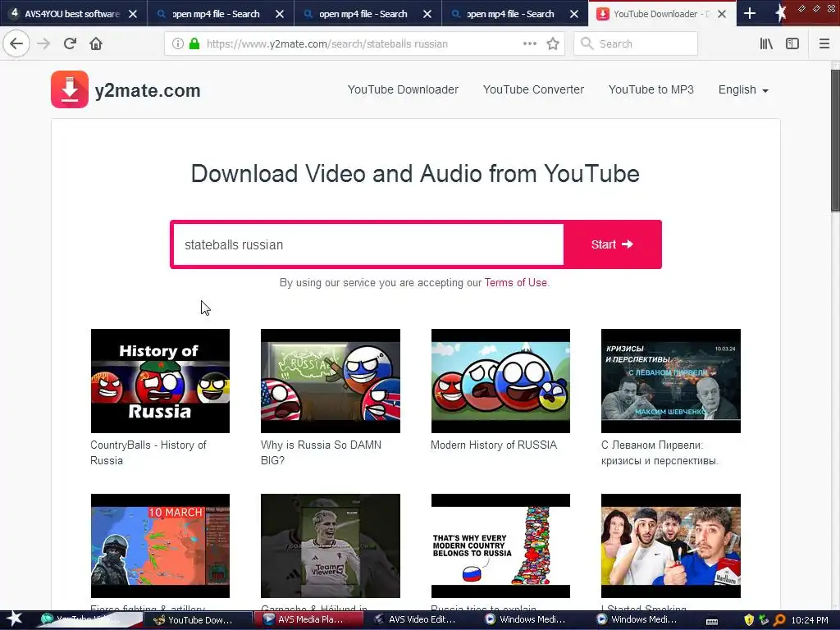Image resolution: width=840 pixels, height=630 pixels.
Task: Open a new tab with plus icon
Action: pyautogui.click(x=750, y=13)
